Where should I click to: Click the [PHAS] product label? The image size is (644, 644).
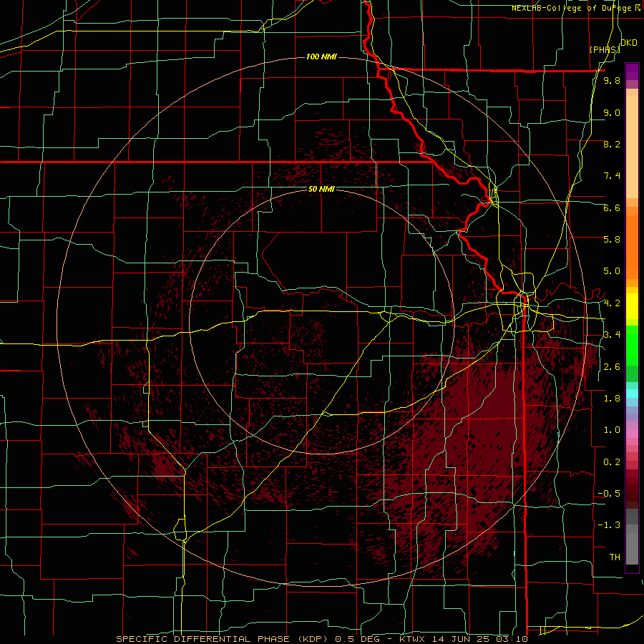(605, 49)
